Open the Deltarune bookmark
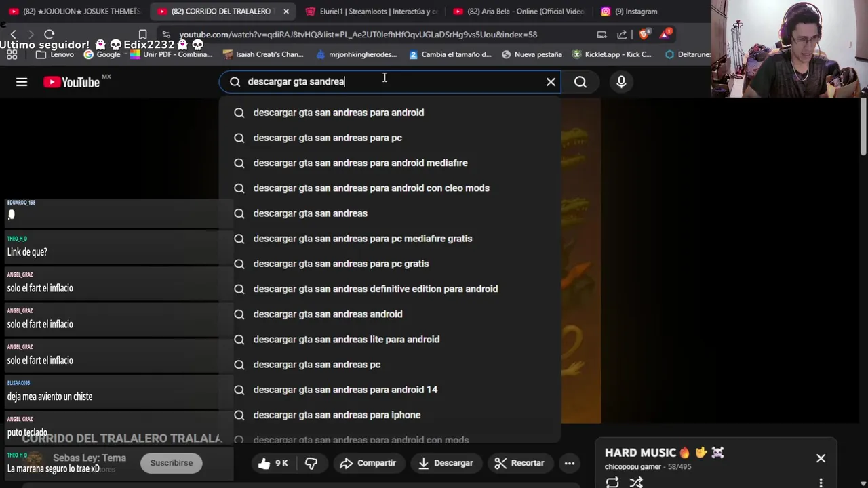 coord(688,54)
